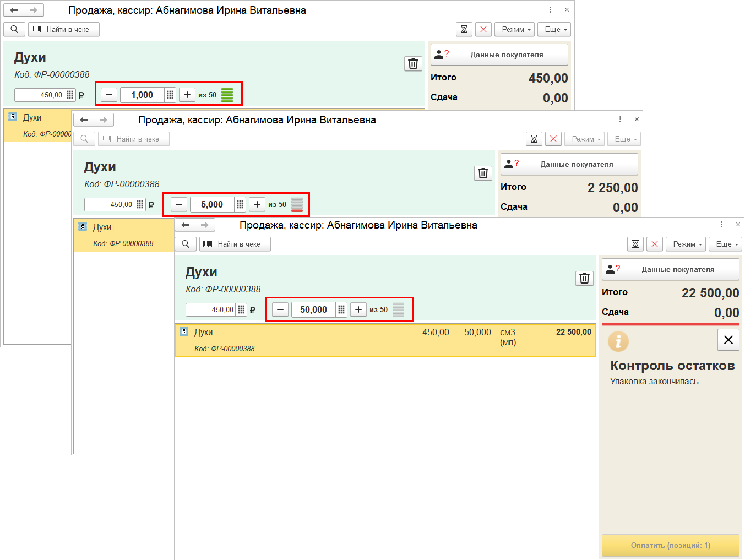The width and height of the screenshot is (745, 560).
Task: Click the hourglass icon in the front window toolbar
Action: pos(635,244)
